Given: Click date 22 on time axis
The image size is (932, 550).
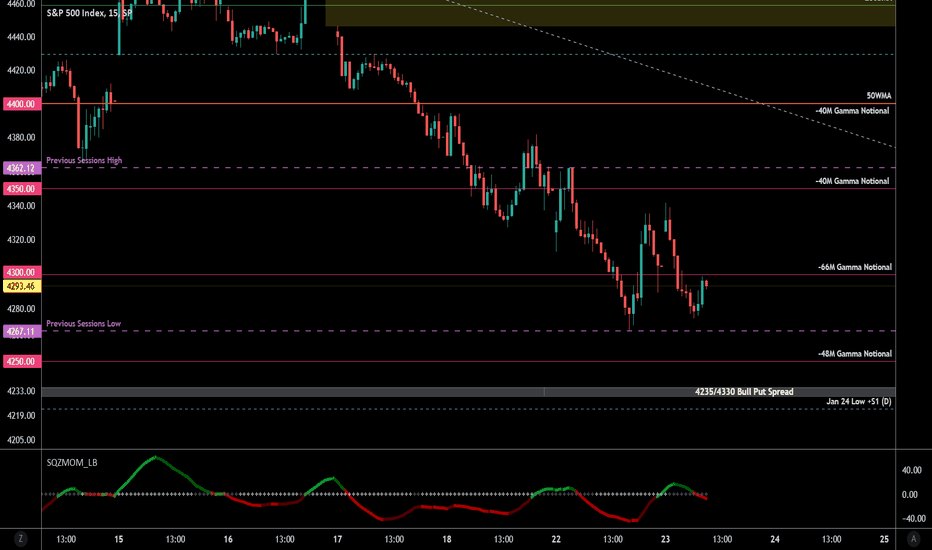Looking at the screenshot, I should pyautogui.click(x=556, y=539).
